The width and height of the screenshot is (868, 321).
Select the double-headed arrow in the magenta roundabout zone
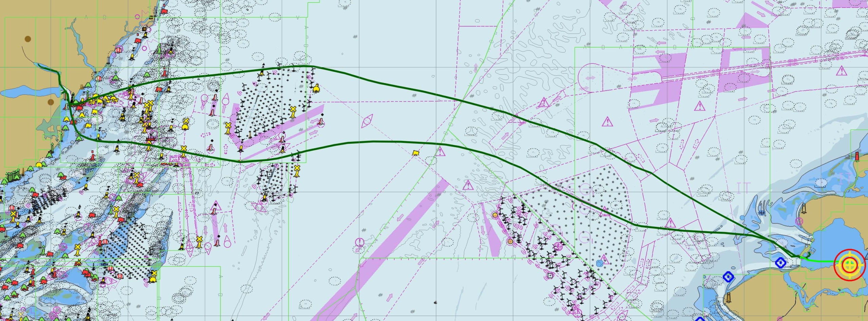590,78
